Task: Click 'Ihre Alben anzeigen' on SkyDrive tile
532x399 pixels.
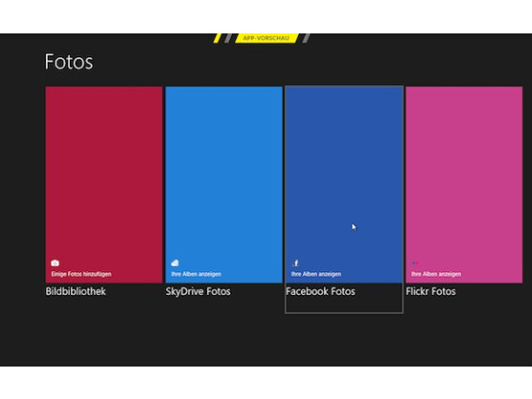Action: (x=196, y=274)
